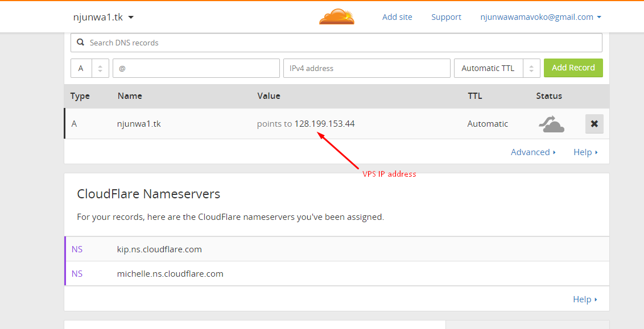This screenshot has width=644, height=329.
Task: Click the search magnifier icon
Action: point(79,43)
